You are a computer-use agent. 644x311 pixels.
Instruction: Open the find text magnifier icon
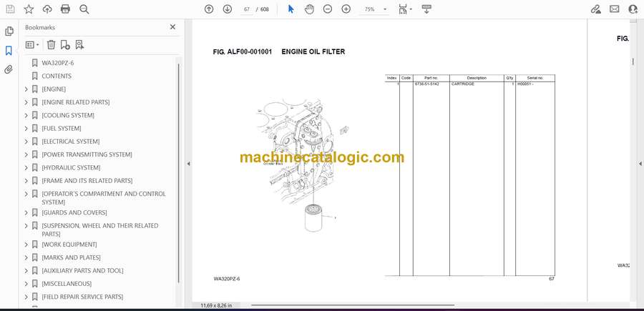tap(84, 9)
